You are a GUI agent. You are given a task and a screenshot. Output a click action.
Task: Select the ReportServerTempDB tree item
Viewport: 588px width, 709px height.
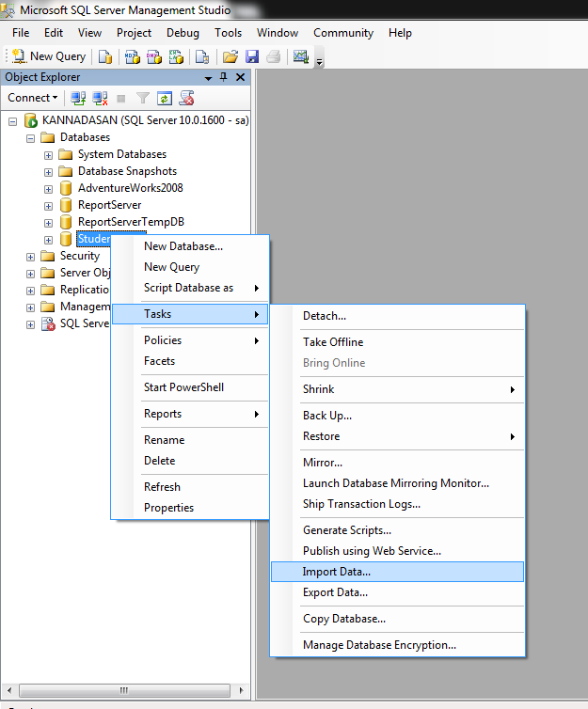(x=131, y=222)
